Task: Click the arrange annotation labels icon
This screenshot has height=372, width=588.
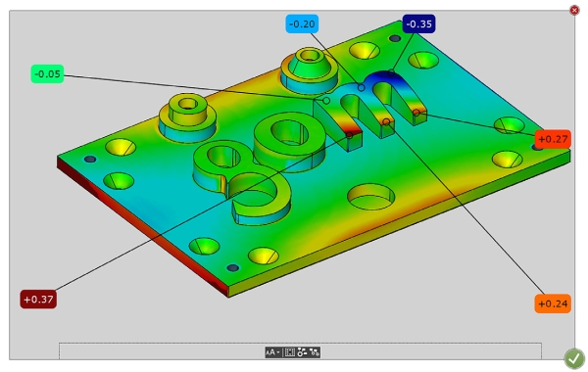Action: click(302, 352)
